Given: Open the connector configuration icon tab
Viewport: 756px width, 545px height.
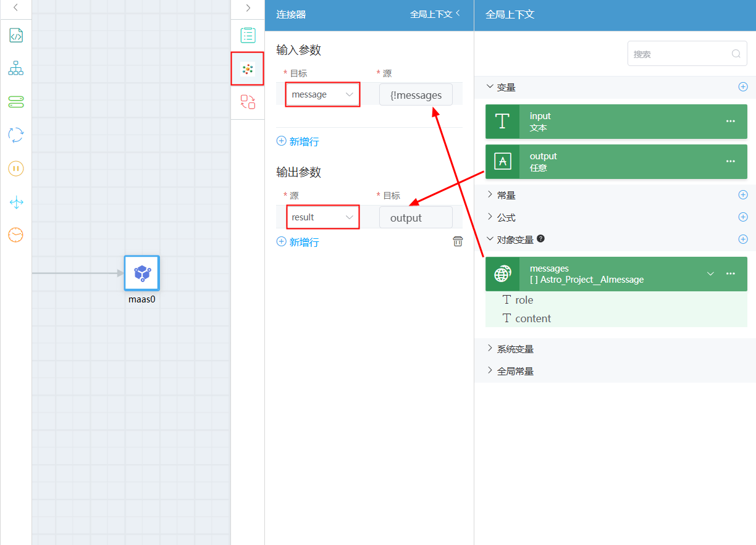Looking at the screenshot, I should coord(248,69).
